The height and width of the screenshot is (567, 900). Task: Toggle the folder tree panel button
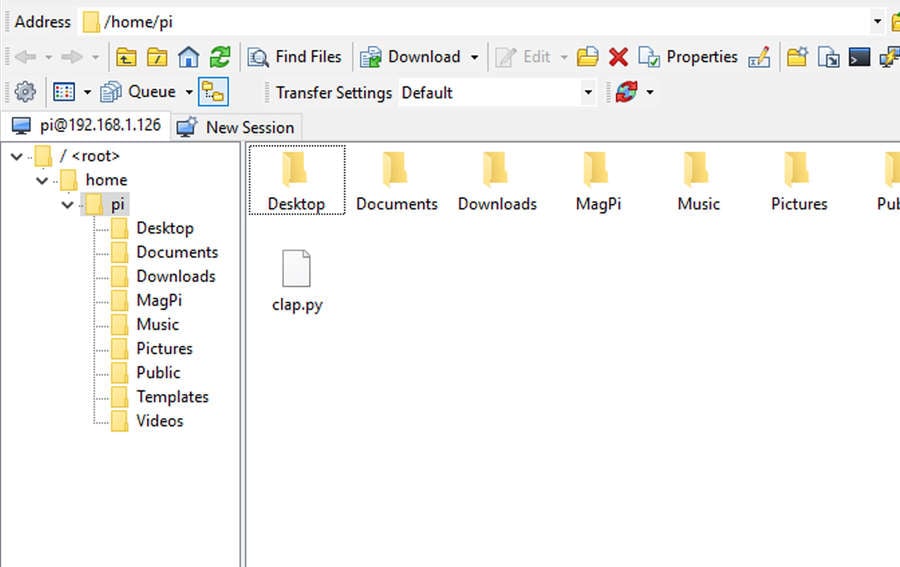click(x=213, y=92)
